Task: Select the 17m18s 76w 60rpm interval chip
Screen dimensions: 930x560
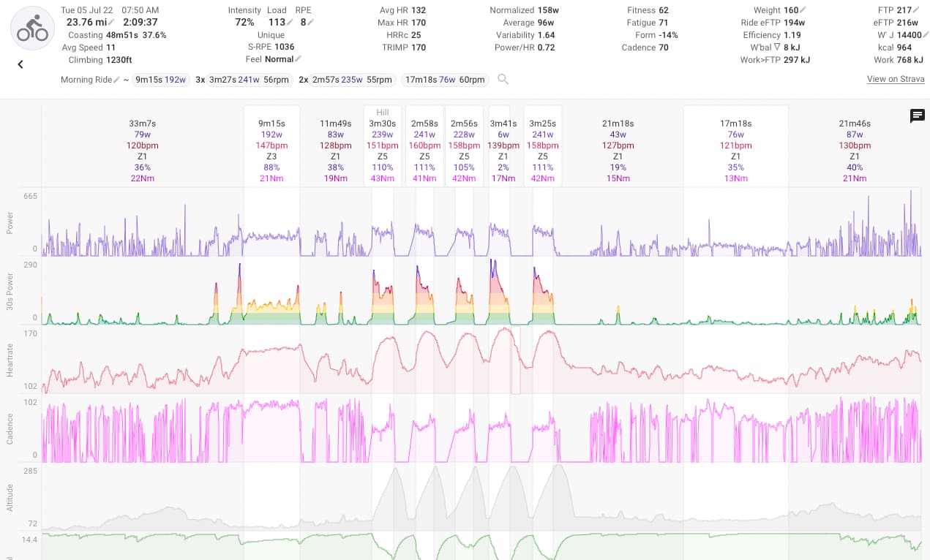Action: (446, 80)
